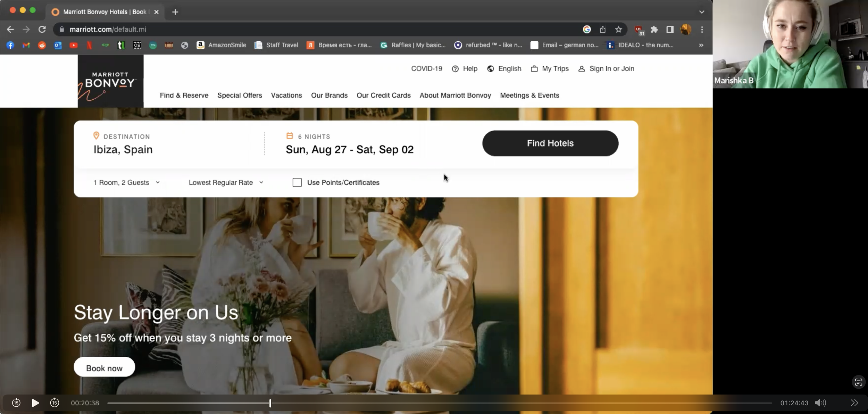Viewport: 868px width, 414px height.
Task: Open the Lowest Regular Rate dropdown
Action: (x=226, y=182)
